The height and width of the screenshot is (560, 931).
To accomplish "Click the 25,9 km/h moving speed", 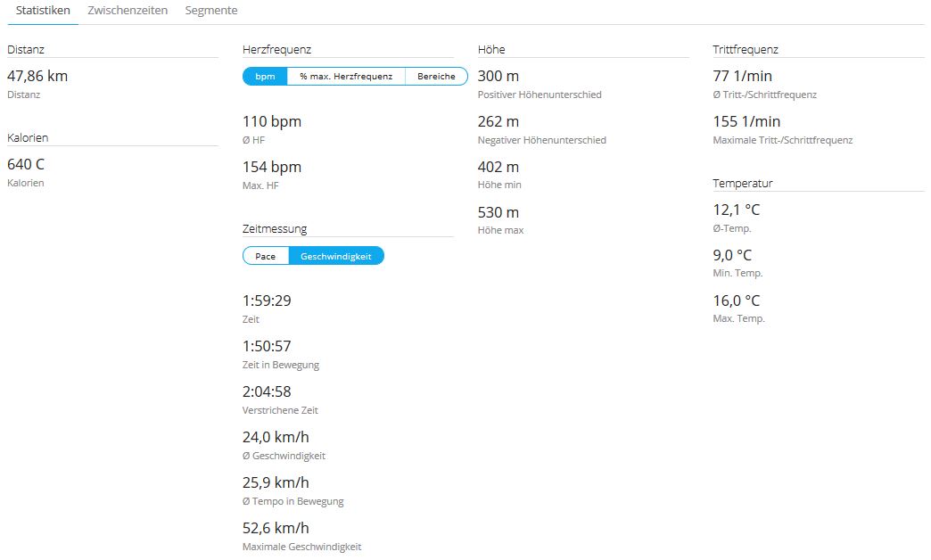I will click(276, 482).
